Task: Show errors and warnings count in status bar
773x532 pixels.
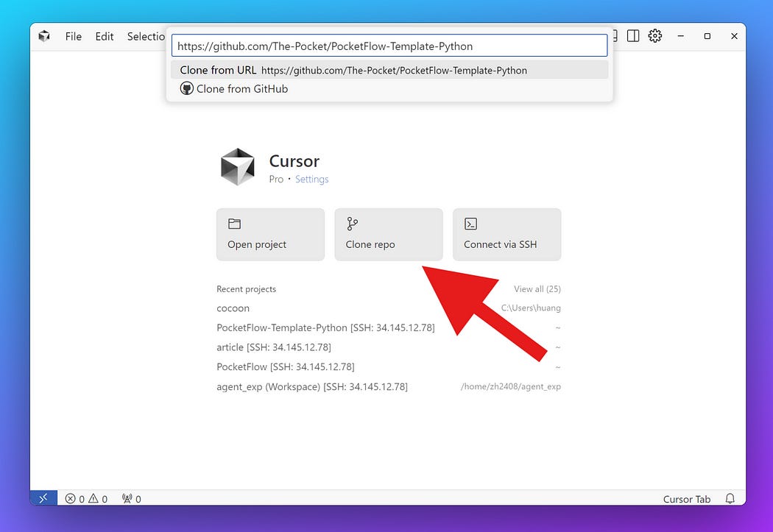Action: click(86, 499)
